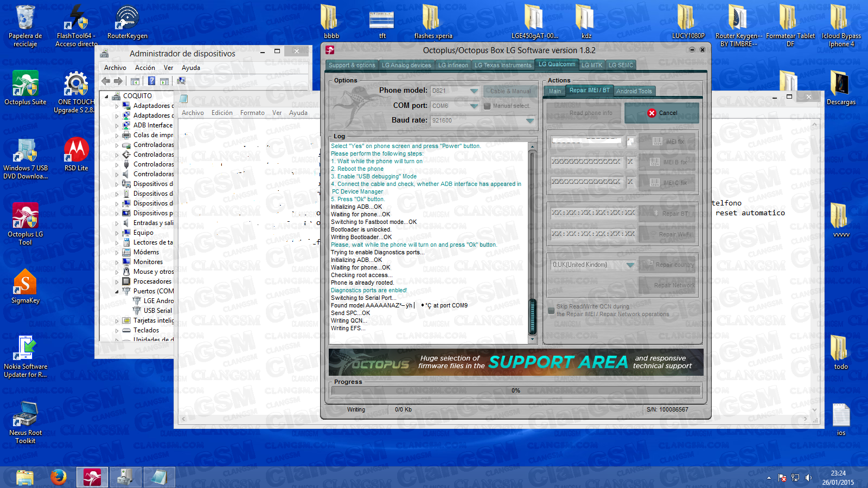The height and width of the screenshot is (488, 868).
Task: Open the Descargas desktop folder
Action: [x=841, y=88]
